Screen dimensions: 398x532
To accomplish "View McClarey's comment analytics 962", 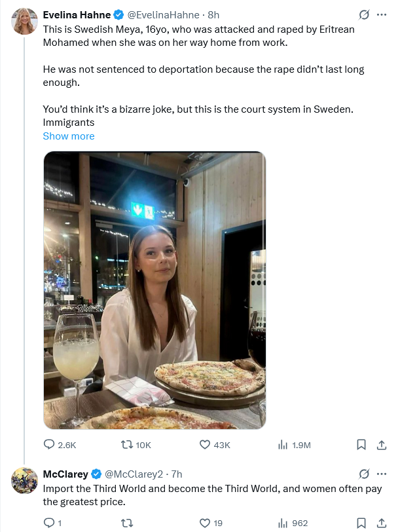I will pos(283,523).
